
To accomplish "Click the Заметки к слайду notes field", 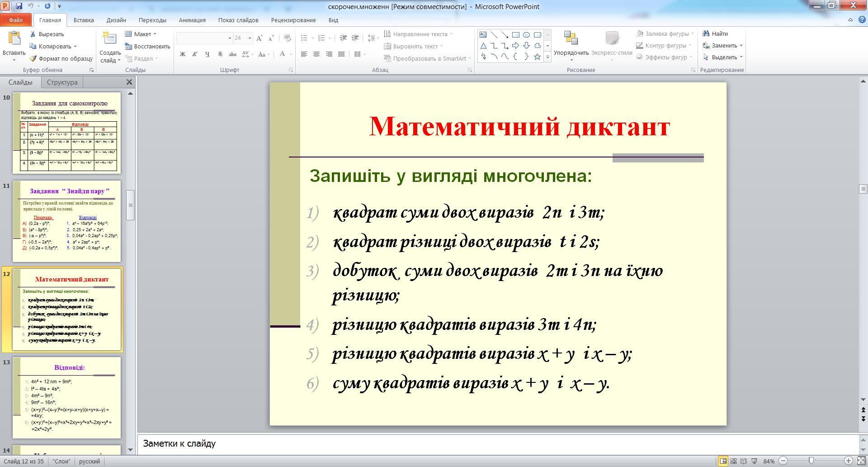I will coord(498,444).
